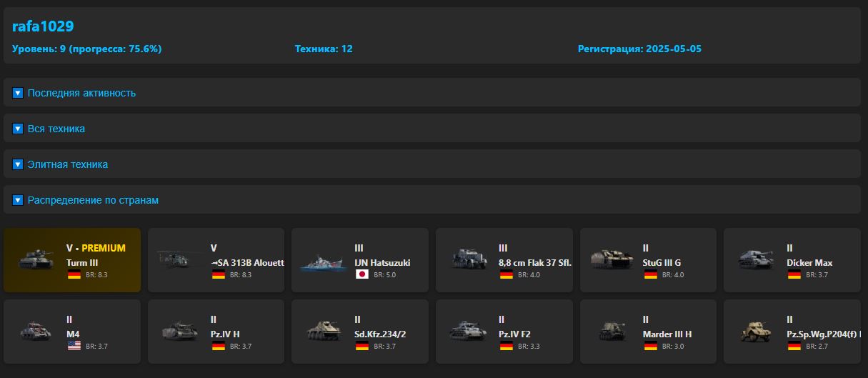868x378 pixels.
Task: Click the Japan flag on IJN Hatsuzuki card
Action: 362,274
